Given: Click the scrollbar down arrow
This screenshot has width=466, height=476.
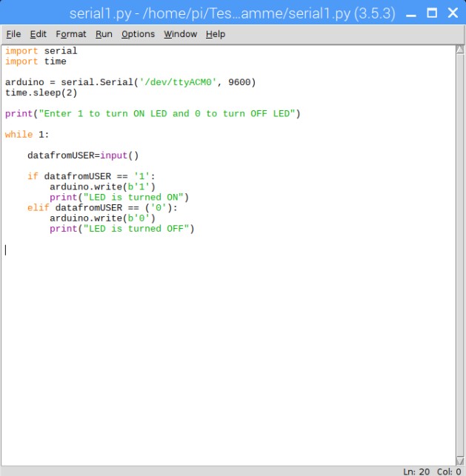Looking at the screenshot, I should click(x=460, y=460).
